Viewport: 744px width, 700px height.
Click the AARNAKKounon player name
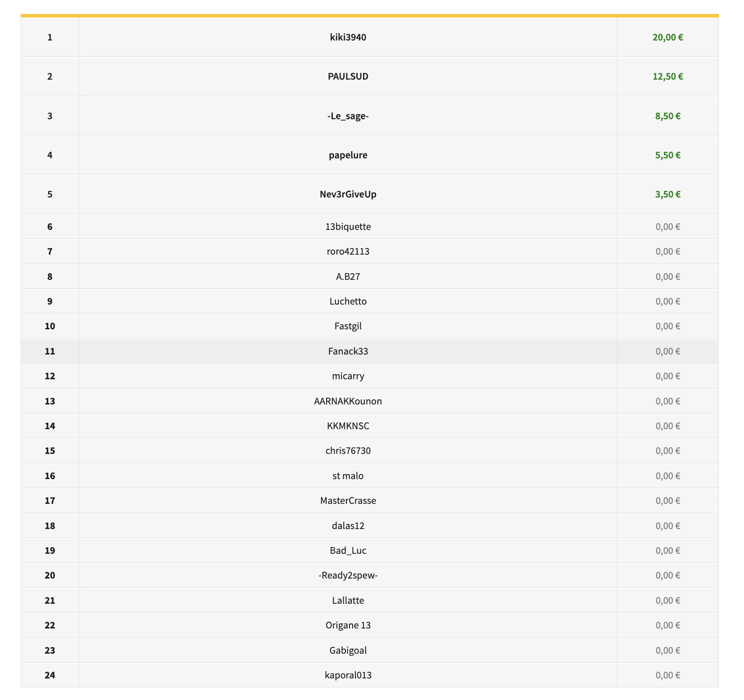point(348,401)
